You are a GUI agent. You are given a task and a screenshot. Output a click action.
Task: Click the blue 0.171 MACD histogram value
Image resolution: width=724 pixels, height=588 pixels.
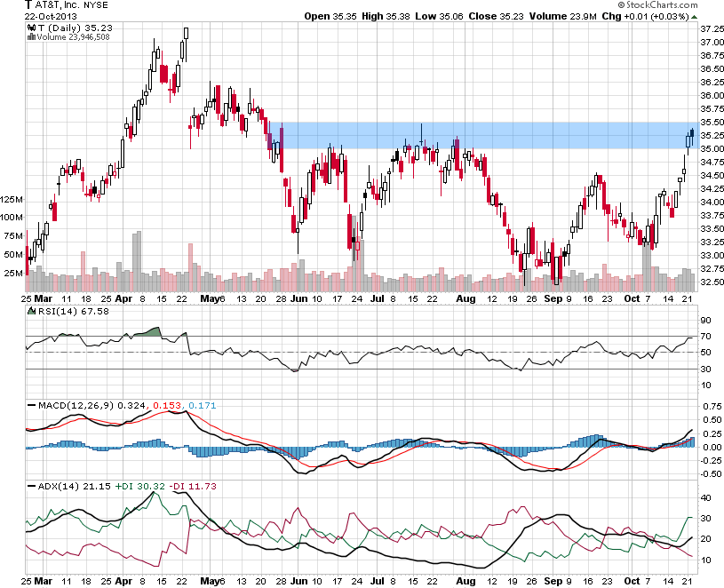pos(202,405)
